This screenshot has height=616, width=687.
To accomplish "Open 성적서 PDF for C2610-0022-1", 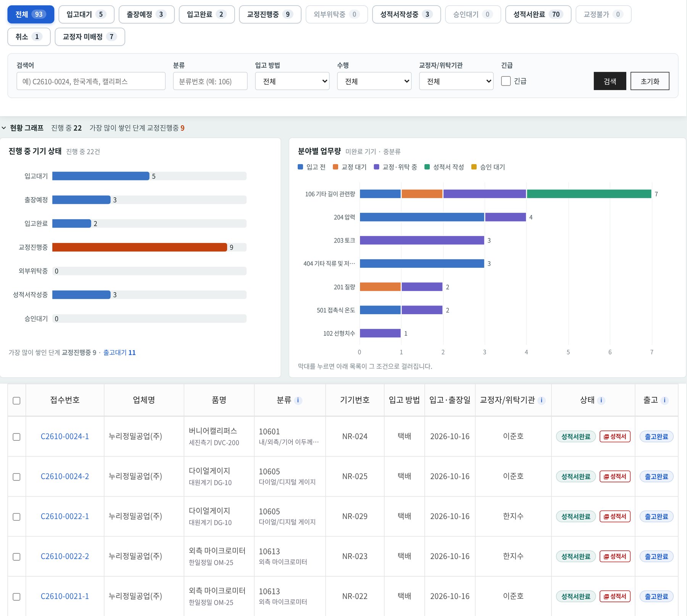I will (615, 516).
